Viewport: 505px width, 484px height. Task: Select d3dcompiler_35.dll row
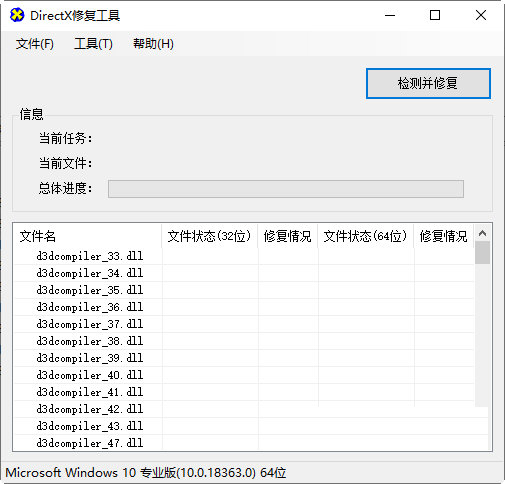click(244, 290)
